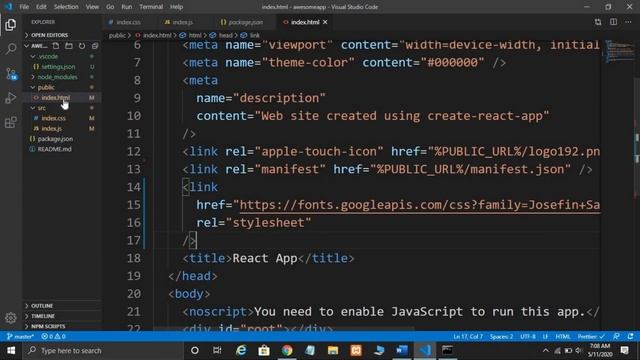The image size is (640, 360).
Task: Open Google Chrome from the taskbar
Action: pyautogui.click(x=287, y=351)
